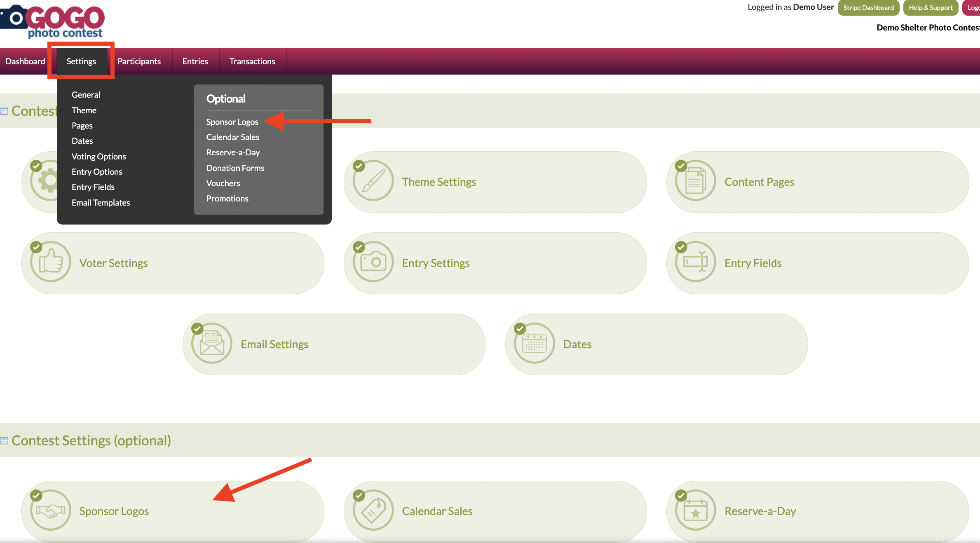Go to the Transactions tab

coord(252,61)
